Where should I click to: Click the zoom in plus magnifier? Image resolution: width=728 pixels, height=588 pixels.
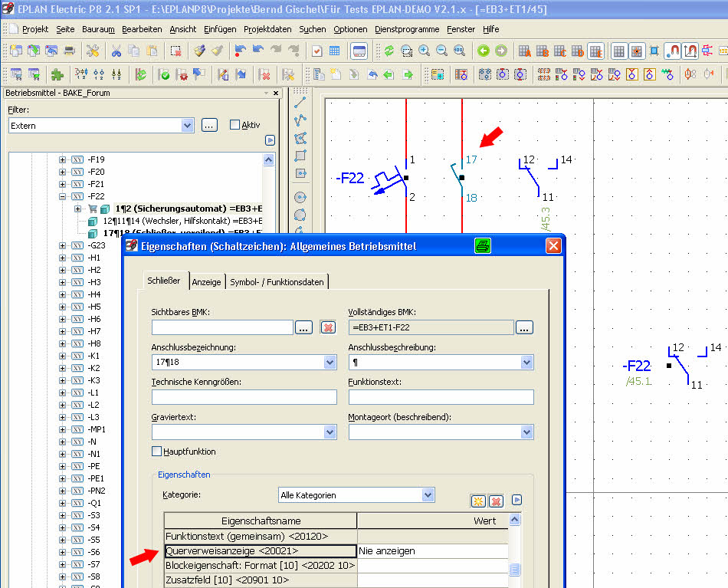pos(424,51)
